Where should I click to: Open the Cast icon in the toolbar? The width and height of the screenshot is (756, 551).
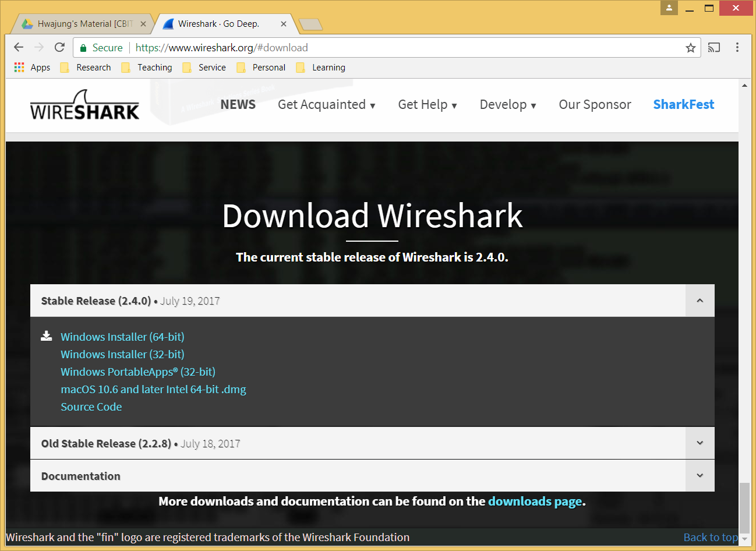(x=714, y=48)
